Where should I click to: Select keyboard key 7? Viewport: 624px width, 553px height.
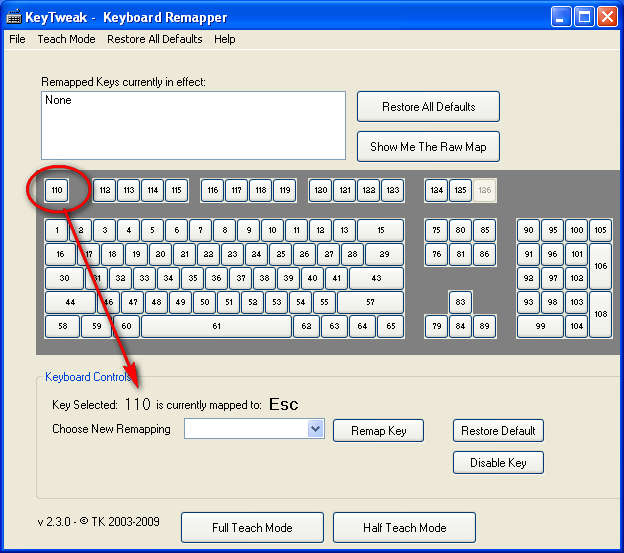200,230
